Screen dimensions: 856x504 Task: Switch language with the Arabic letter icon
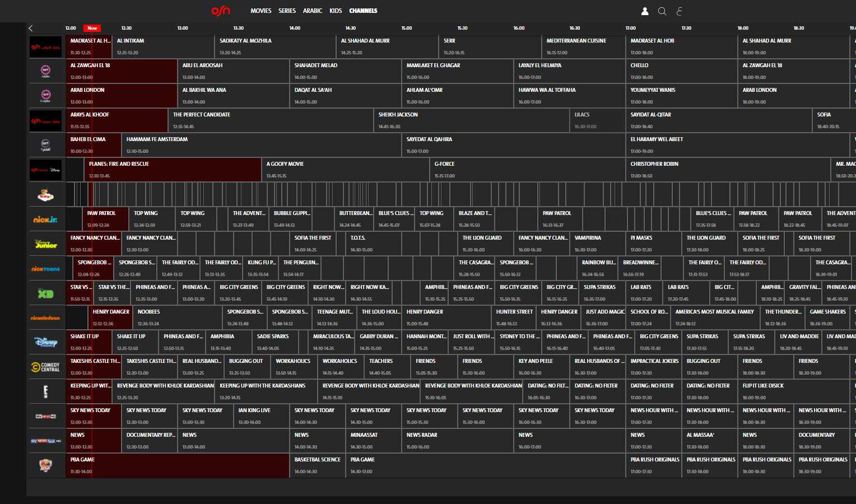tap(679, 11)
